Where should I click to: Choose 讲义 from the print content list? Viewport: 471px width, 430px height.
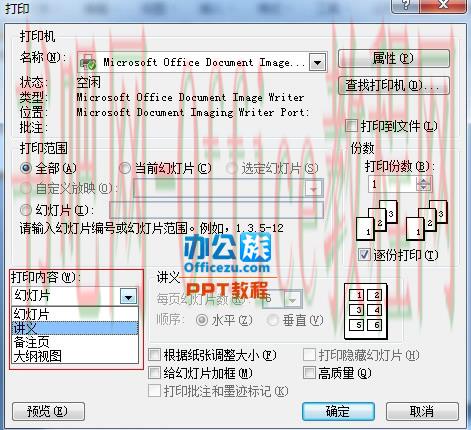tap(75, 328)
